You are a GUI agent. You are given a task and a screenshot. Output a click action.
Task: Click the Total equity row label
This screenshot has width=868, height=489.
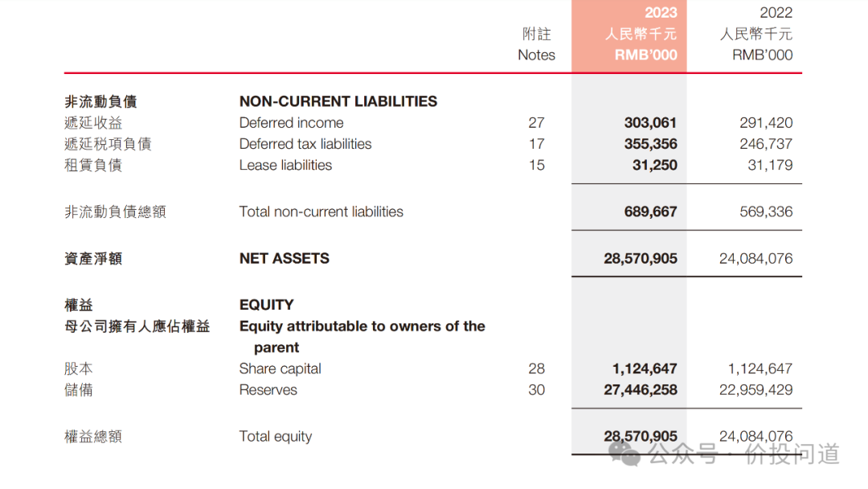[x=276, y=437]
